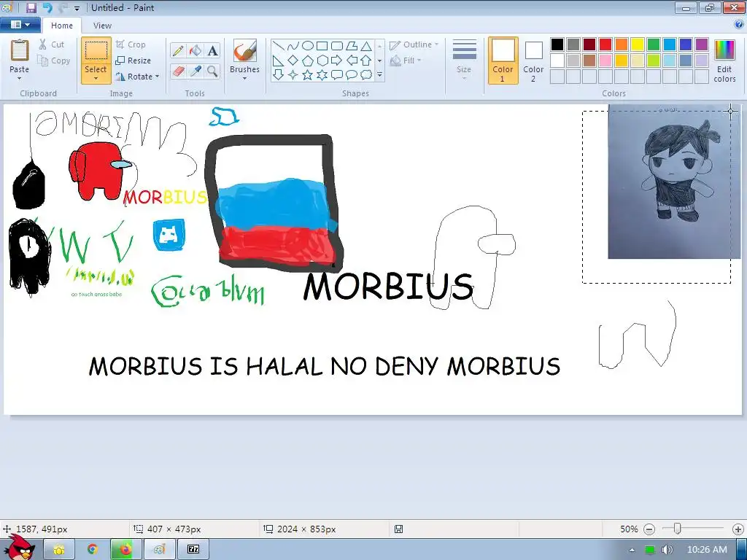747x560 pixels.
Task: Expand the Brushes dropdown arrow
Action: click(245, 79)
